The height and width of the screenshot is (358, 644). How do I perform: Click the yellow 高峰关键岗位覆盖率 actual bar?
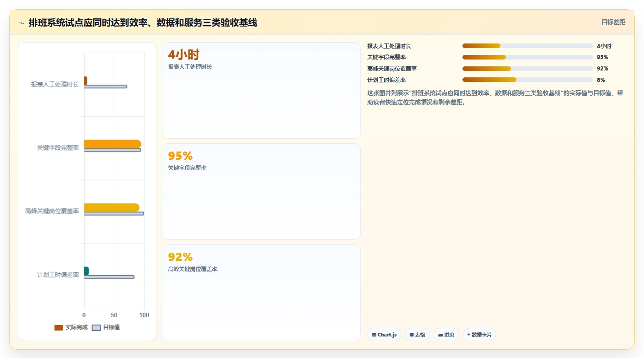(112, 207)
